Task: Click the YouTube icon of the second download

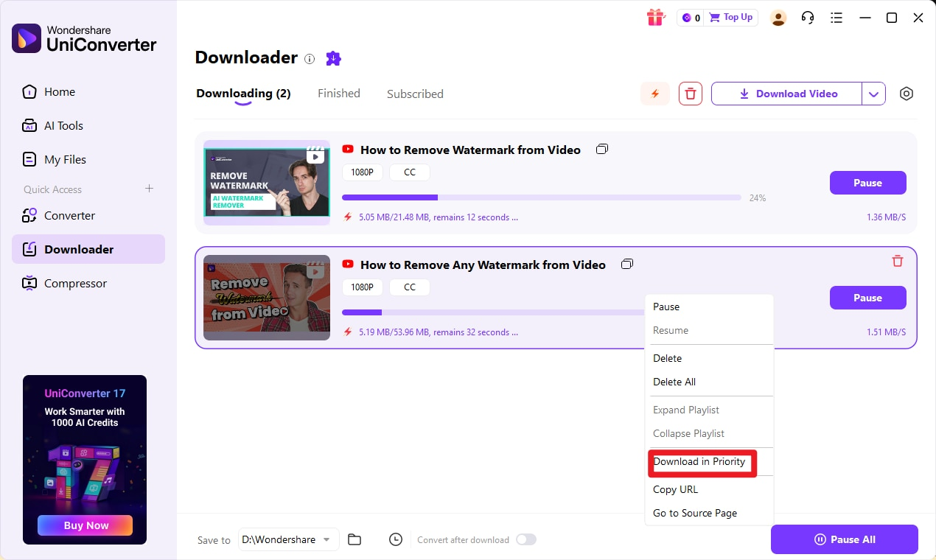Action: 348,265
